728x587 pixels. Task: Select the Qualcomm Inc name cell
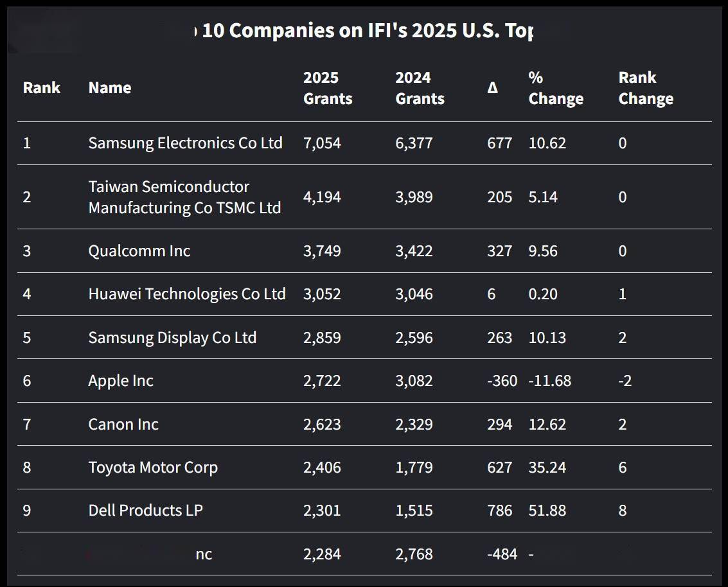click(139, 250)
